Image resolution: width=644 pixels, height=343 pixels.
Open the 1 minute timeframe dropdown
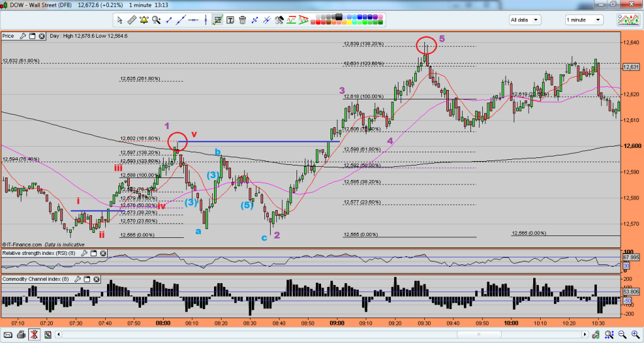(584, 20)
